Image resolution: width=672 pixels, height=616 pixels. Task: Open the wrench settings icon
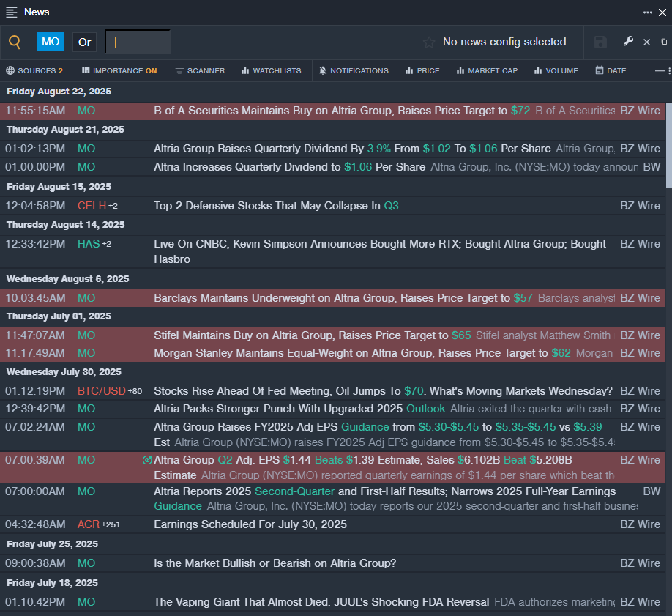tap(628, 41)
